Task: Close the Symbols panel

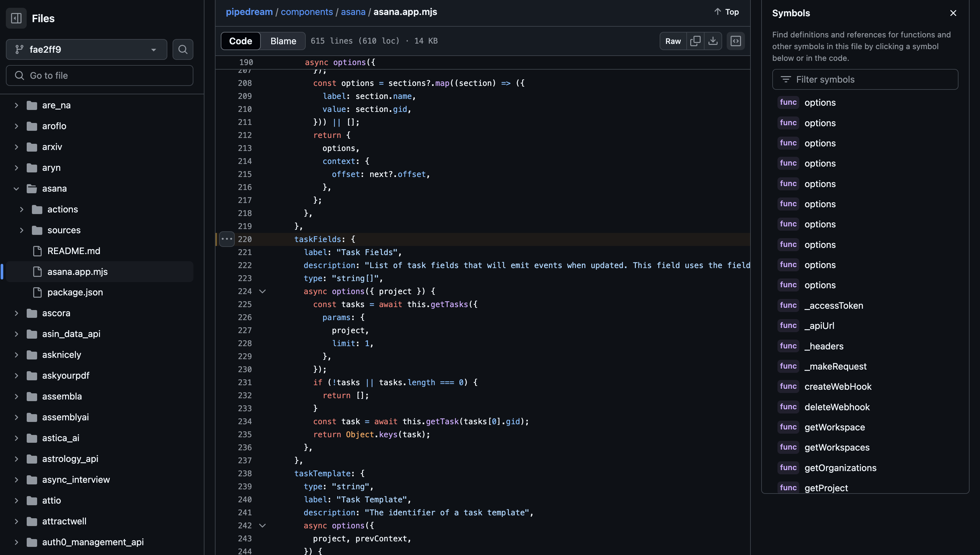Action: 953,13
